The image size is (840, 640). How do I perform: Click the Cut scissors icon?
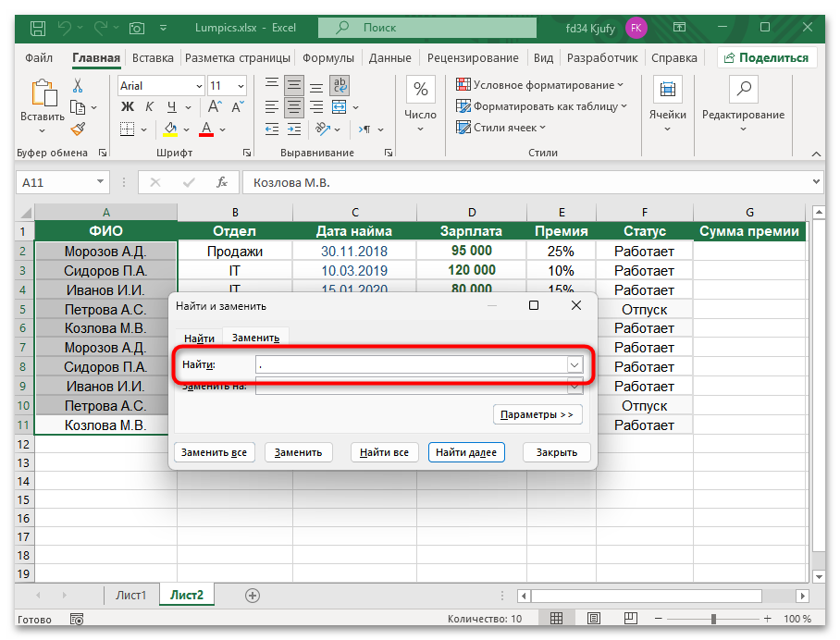click(78, 86)
